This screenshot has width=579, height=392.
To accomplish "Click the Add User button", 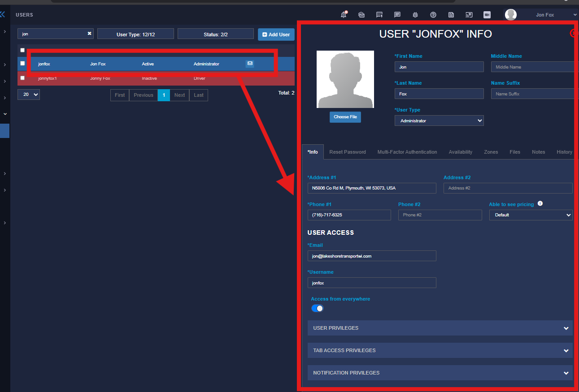I will (276, 34).
